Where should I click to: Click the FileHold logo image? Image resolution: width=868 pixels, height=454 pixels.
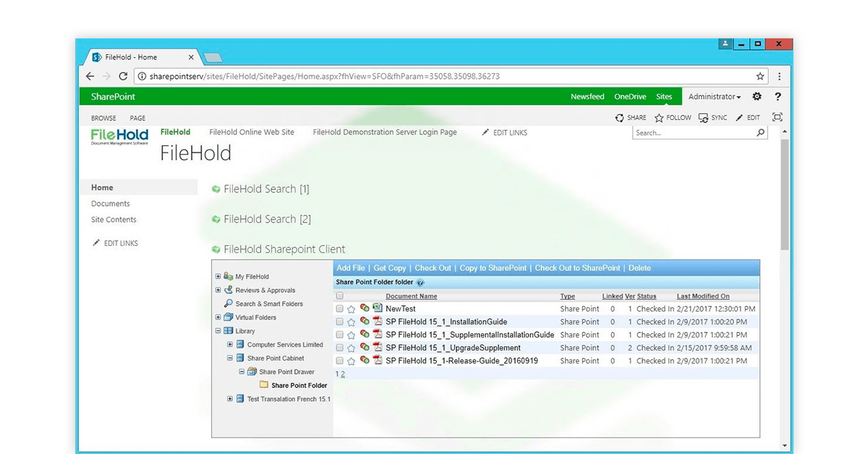coord(120,137)
